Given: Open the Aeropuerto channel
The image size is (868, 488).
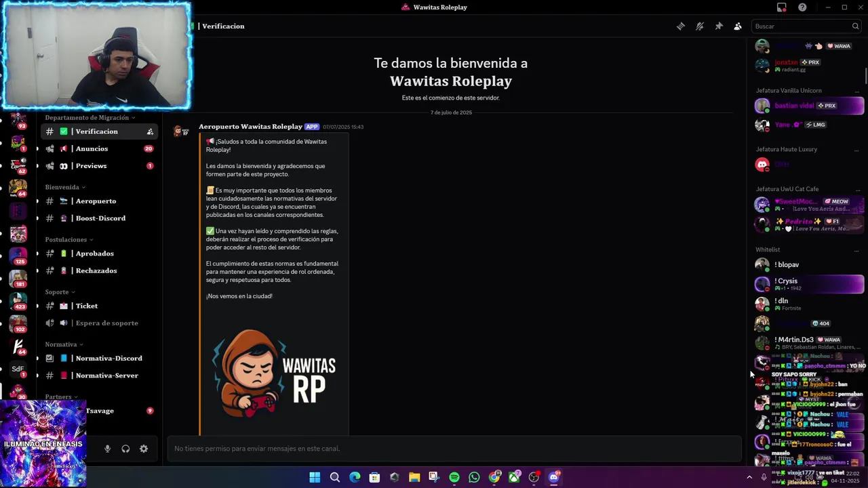Looking at the screenshot, I should pyautogui.click(x=100, y=201).
